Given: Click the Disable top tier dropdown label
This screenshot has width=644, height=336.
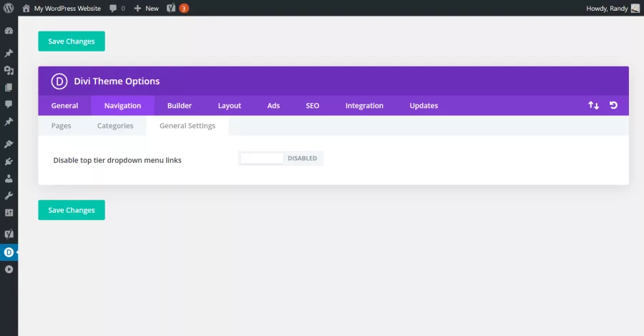Looking at the screenshot, I should pyautogui.click(x=117, y=160).
